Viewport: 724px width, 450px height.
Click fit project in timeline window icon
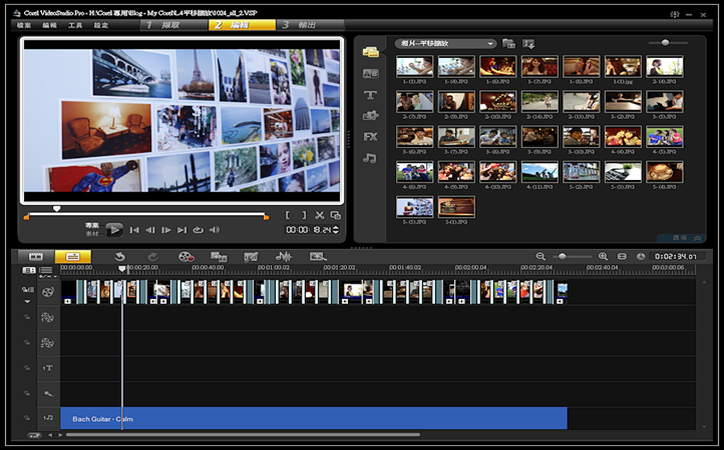622,256
